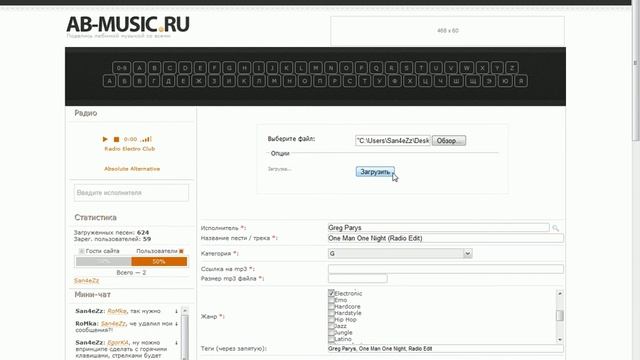
Task: Open the Категория dropdown showing G
Action: tap(400, 253)
